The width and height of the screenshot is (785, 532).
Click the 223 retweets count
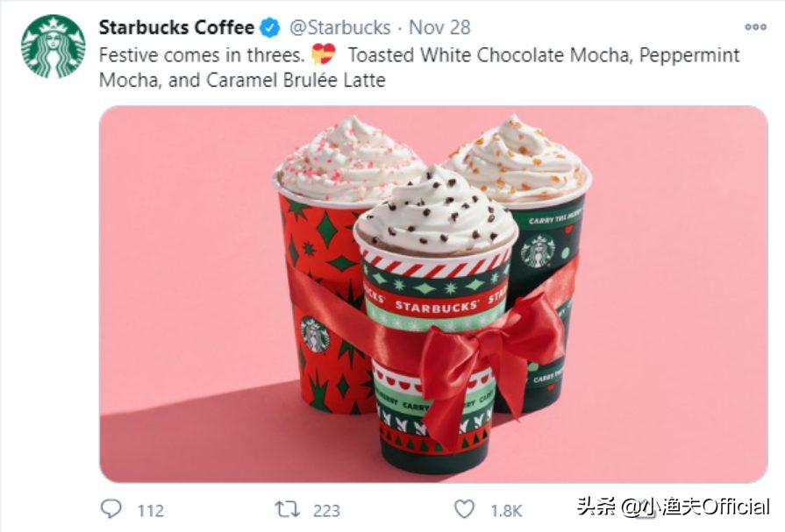[x=328, y=510]
